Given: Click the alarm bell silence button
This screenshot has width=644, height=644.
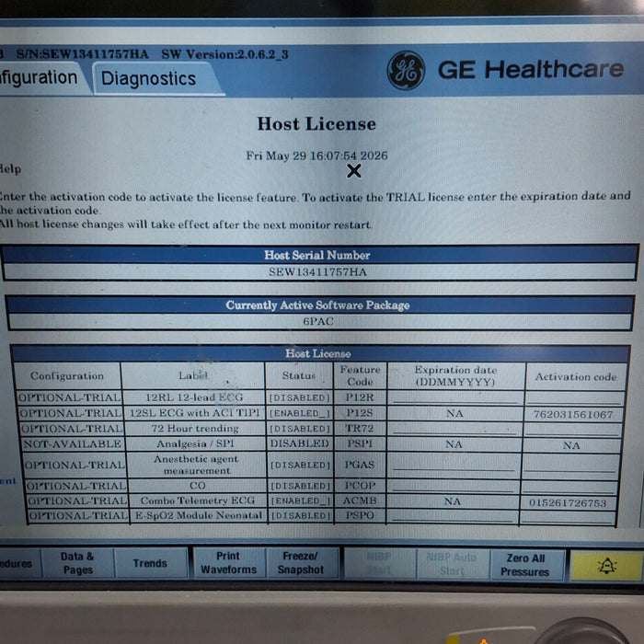Looking at the screenshot, I should (606, 567).
